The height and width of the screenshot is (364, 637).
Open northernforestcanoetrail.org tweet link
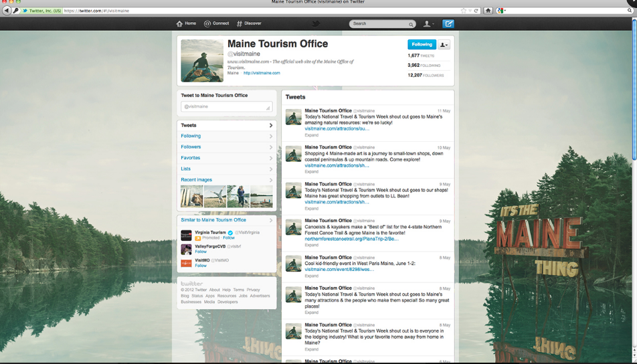(351, 239)
